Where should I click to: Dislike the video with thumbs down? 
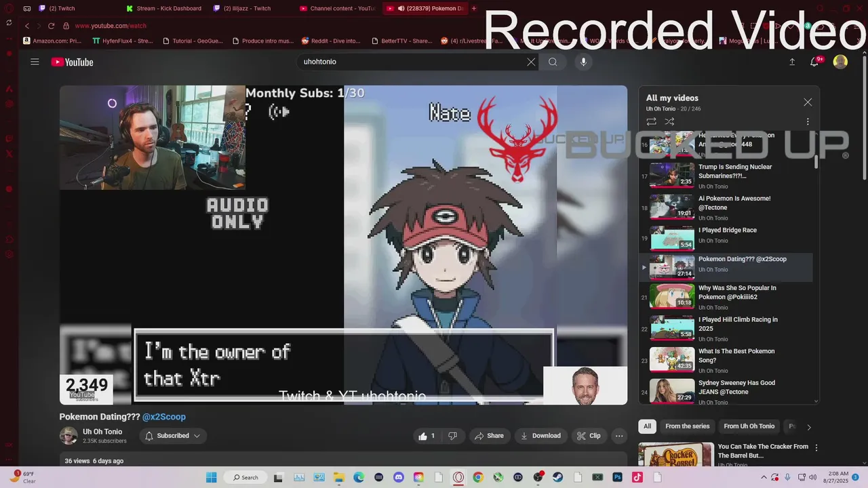point(452,436)
